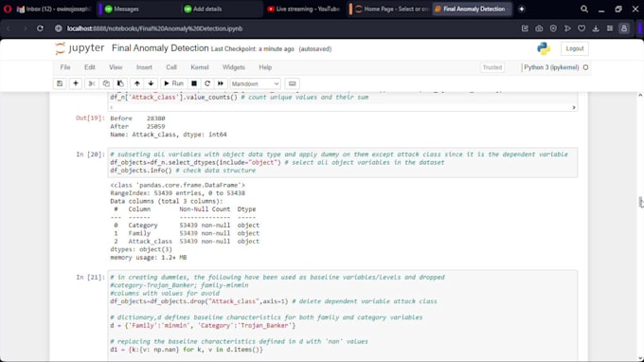Click the Trusted notebook indicator
The height and width of the screenshot is (362, 644).
tap(492, 67)
